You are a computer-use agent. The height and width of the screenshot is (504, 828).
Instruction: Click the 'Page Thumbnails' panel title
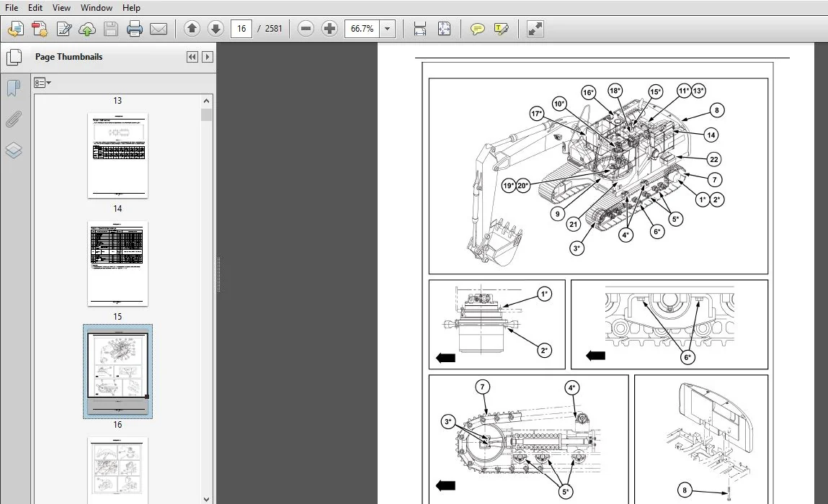point(68,57)
